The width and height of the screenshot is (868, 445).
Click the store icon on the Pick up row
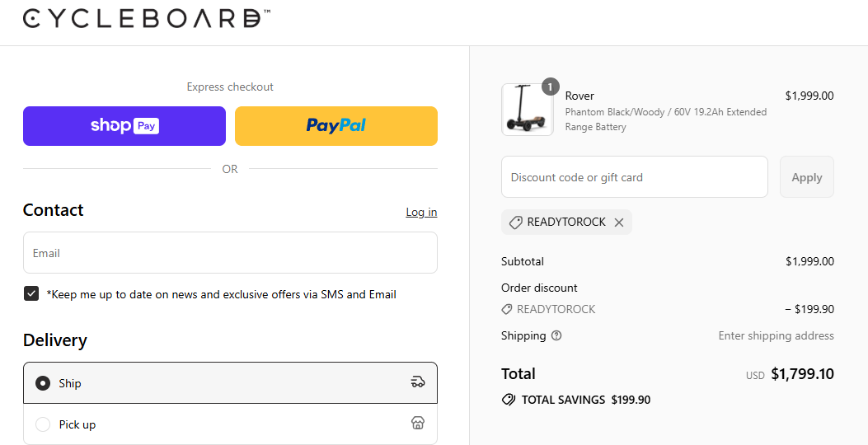click(x=418, y=424)
